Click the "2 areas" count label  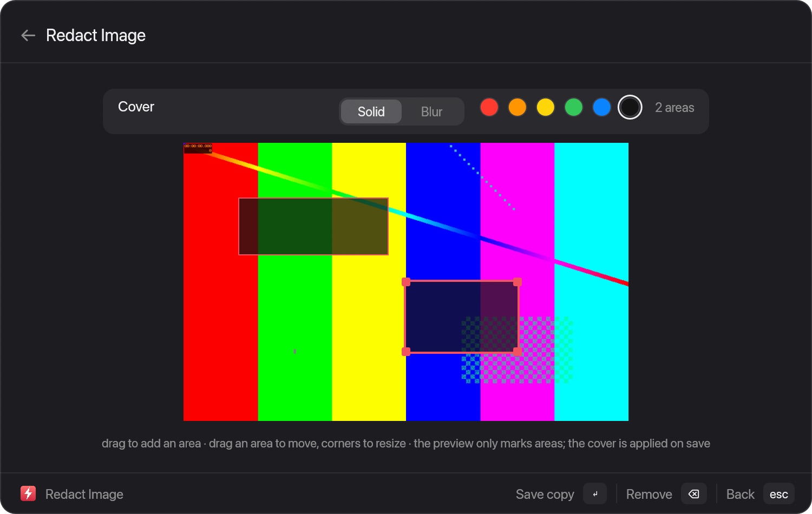point(675,108)
